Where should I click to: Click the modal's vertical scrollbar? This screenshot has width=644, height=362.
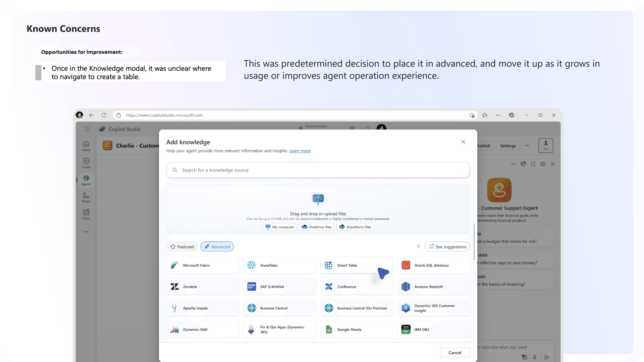pos(474,241)
